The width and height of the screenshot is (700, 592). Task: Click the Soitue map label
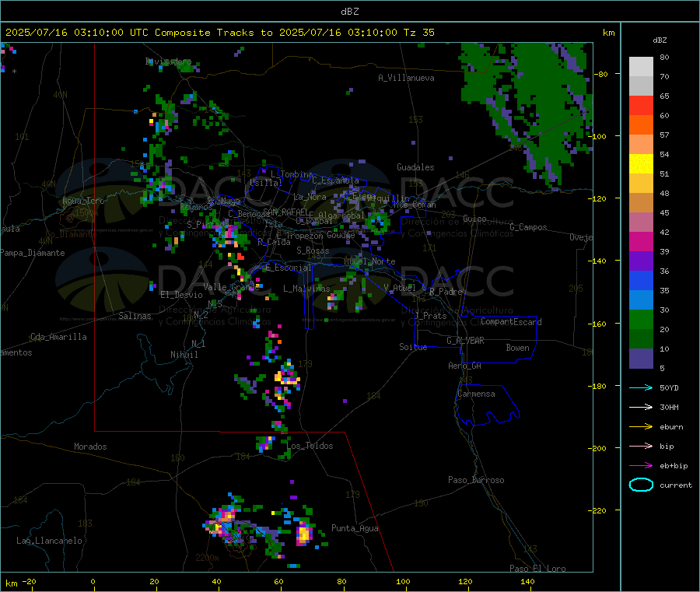pos(413,347)
